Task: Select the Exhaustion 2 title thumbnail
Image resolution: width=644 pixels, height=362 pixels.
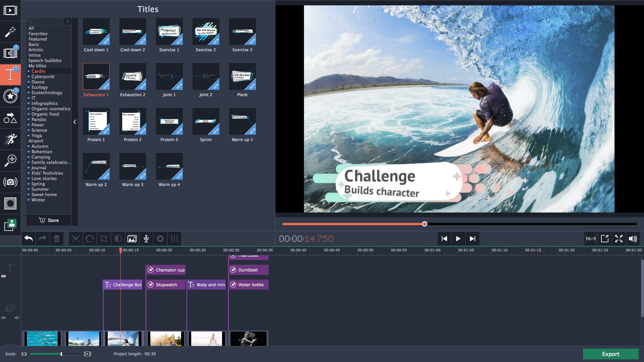Action: [x=133, y=76]
